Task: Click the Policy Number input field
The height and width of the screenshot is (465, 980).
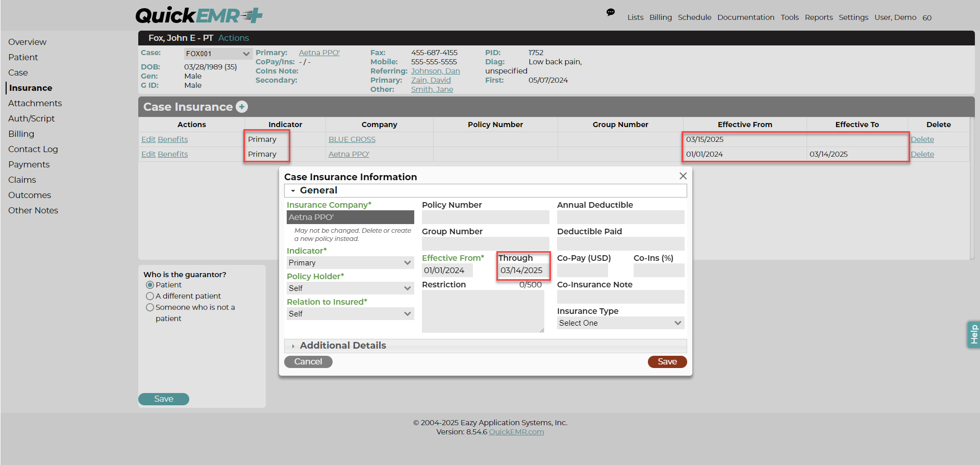Action: (485, 217)
